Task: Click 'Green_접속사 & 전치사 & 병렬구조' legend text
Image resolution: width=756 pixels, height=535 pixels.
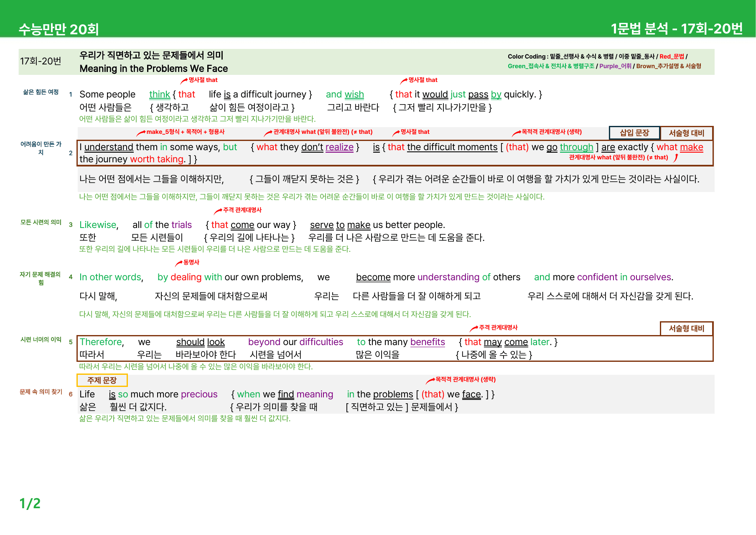Action: (551, 66)
